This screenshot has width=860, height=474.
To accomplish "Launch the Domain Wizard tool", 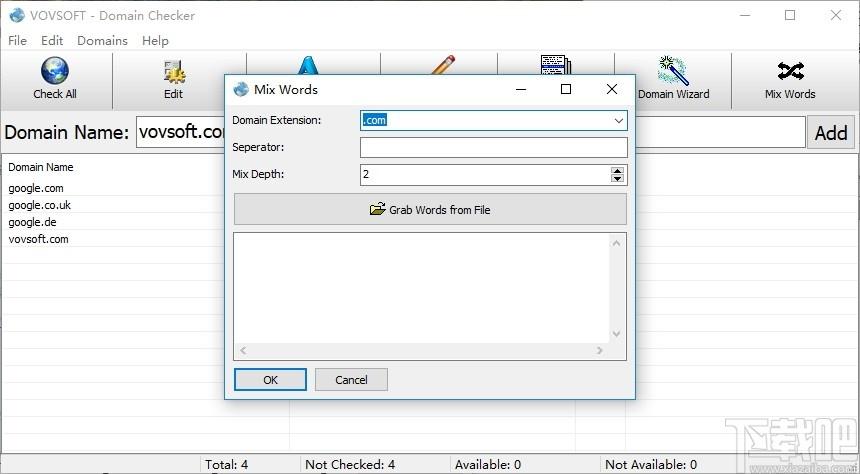I will point(674,80).
